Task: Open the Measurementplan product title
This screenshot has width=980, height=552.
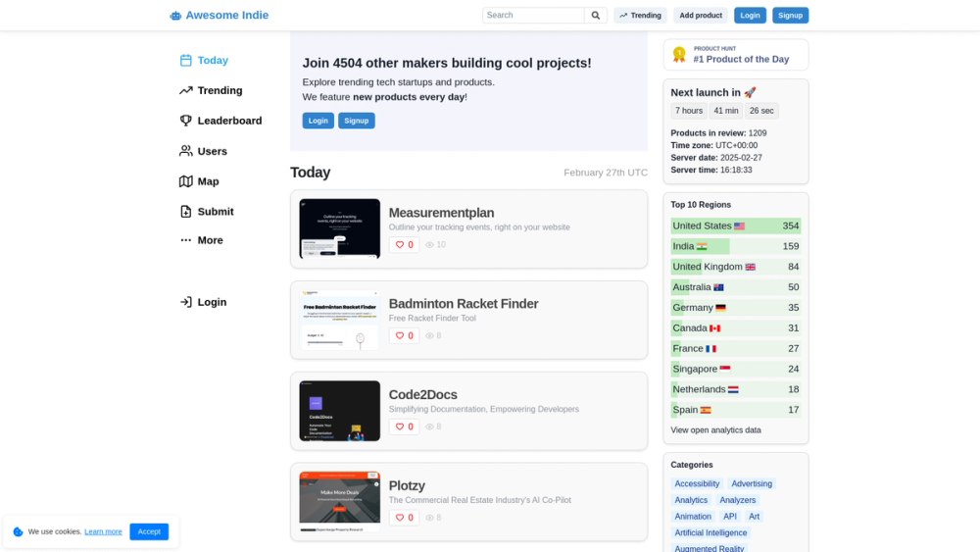Action: (441, 213)
